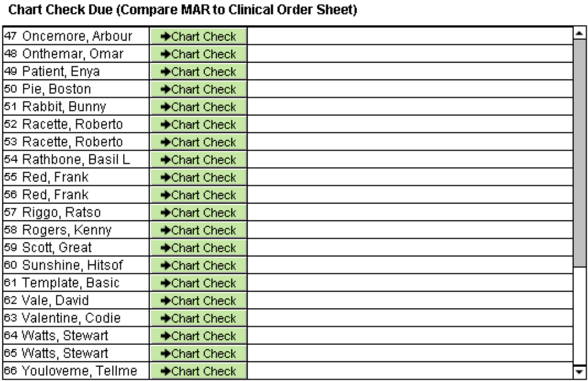The image size is (588, 381).
Task: Open Sunshine, Hitsof's Chart Check
Action: point(198,265)
